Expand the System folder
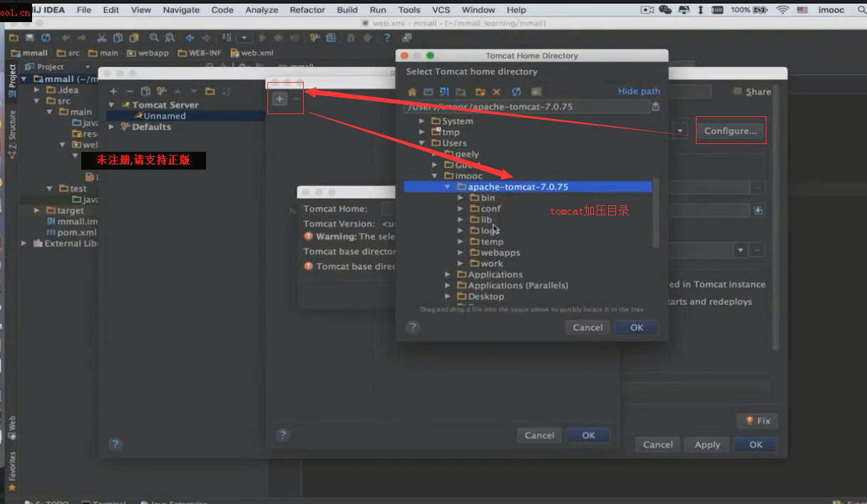Image resolution: width=867 pixels, height=504 pixels. (422, 121)
